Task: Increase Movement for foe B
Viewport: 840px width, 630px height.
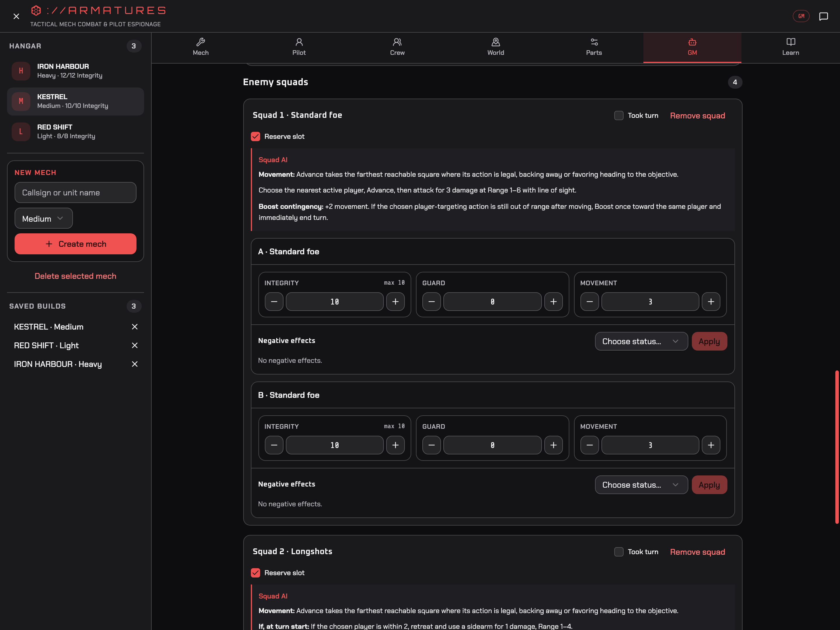Action: tap(711, 445)
